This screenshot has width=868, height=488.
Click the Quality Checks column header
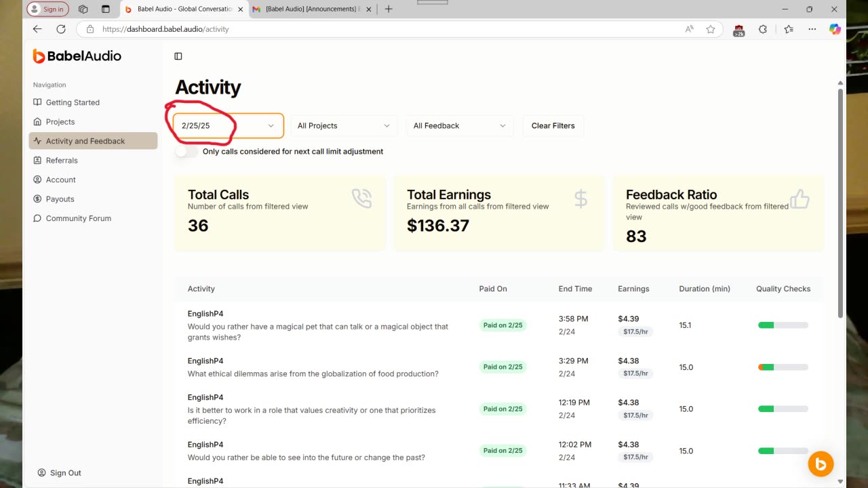[x=783, y=289]
